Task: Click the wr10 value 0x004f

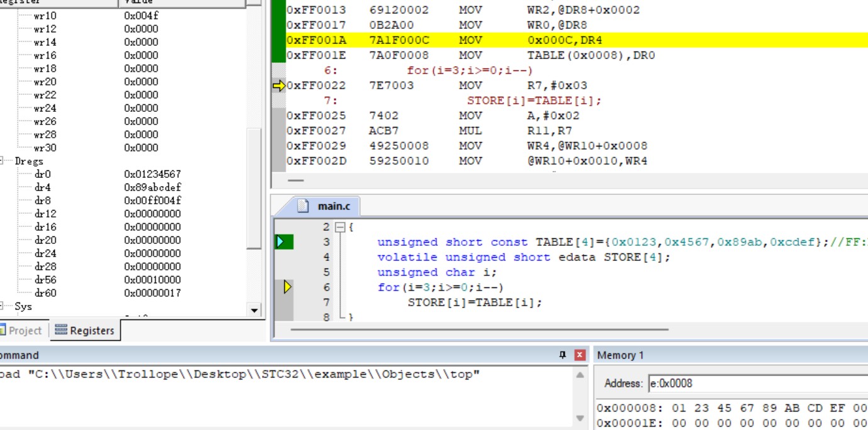Action: pyautogui.click(x=141, y=15)
